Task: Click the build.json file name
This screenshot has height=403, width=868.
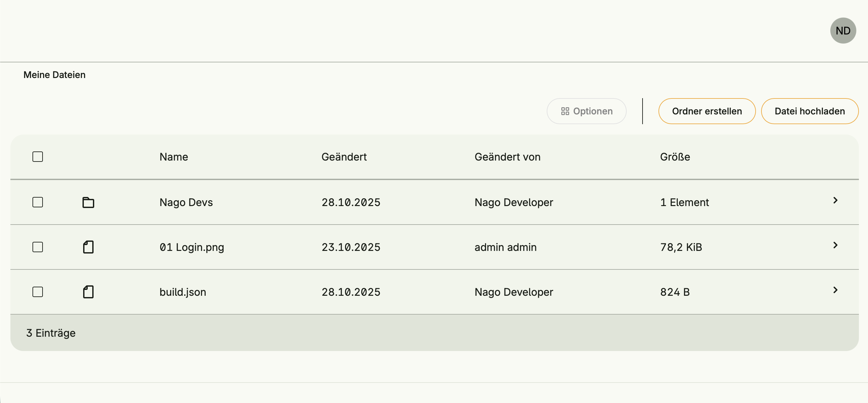Action: [183, 292]
